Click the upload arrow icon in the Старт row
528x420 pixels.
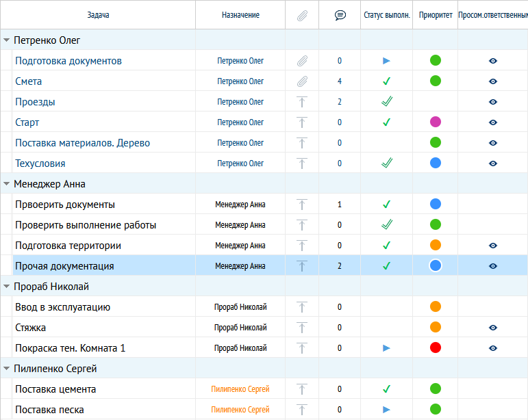[302, 122]
